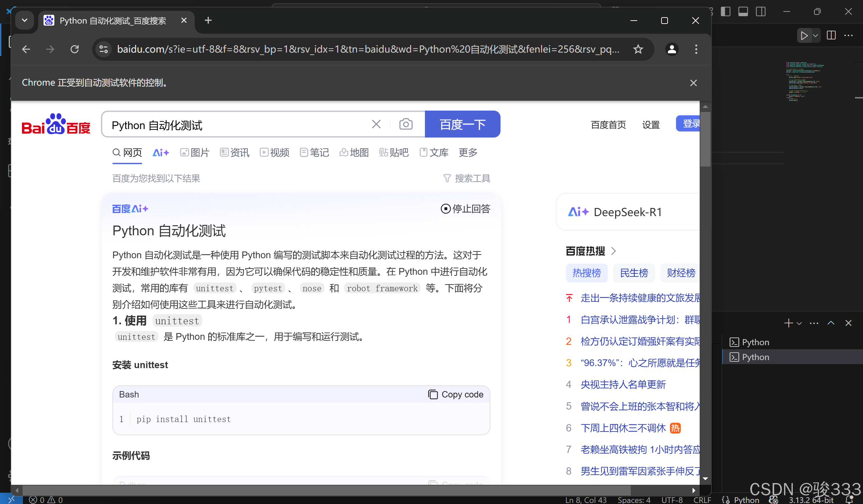863x504 pixels.
Task: Reload the current Baidu page
Action: [75, 49]
